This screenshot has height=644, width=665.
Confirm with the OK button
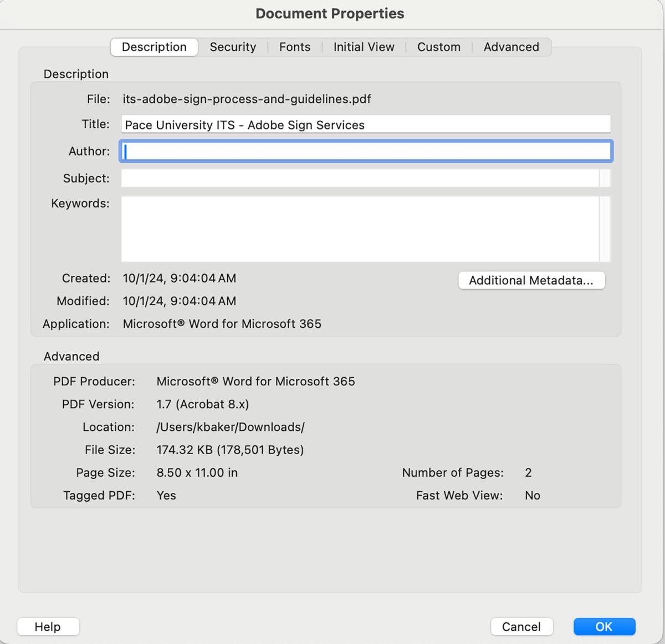tap(604, 626)
